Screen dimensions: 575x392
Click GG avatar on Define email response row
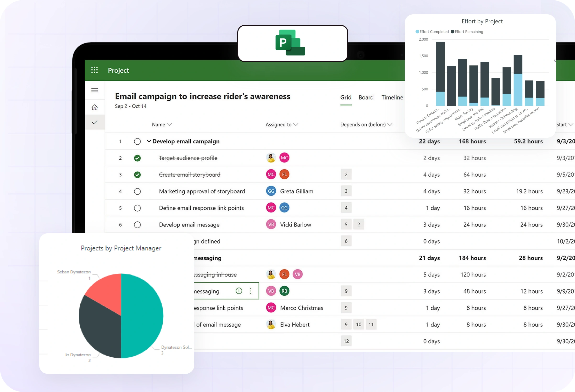point(284,208)
